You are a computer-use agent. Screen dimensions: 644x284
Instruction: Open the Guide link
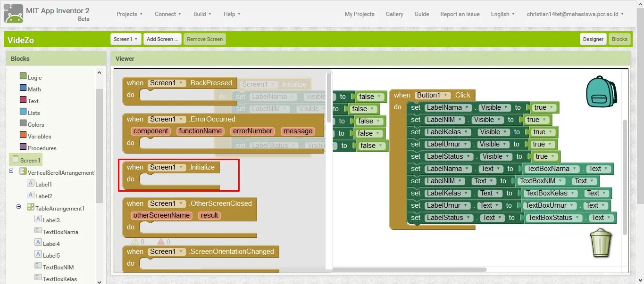pos(422,14)
